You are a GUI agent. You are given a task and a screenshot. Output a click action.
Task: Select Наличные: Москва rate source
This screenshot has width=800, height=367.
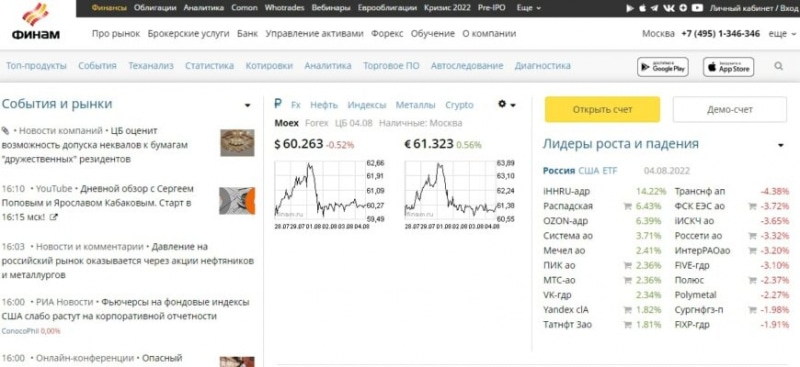click(x=421, y=123)
